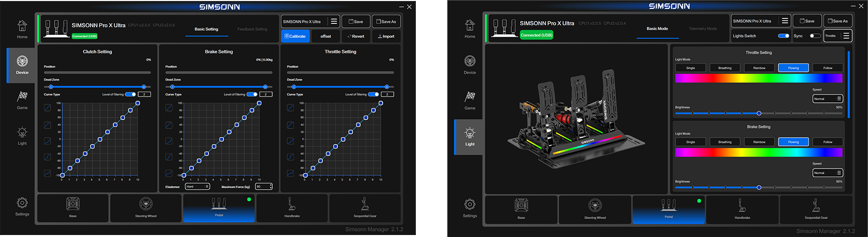
Task: Click Throttle Setting Brightness slider handle
Action: coord(759,114)
